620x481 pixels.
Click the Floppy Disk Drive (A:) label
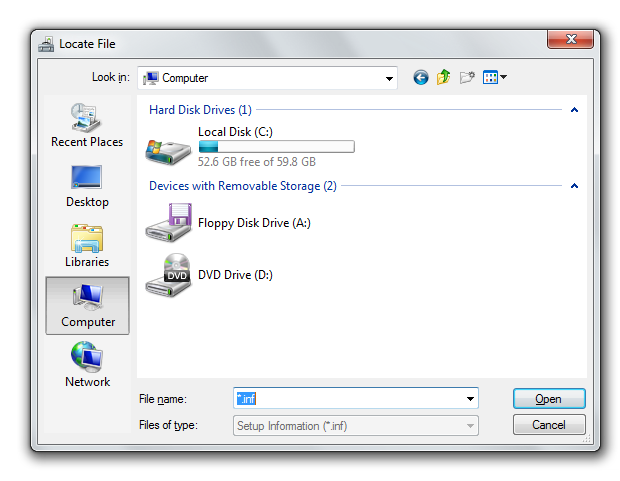click(x=254, y=223)
